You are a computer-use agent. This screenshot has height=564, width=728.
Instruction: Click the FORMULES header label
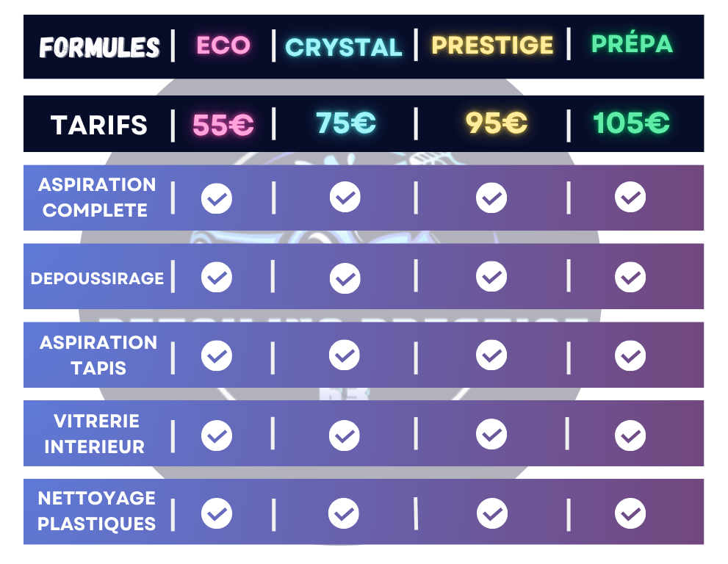click(x=100, y=48)
